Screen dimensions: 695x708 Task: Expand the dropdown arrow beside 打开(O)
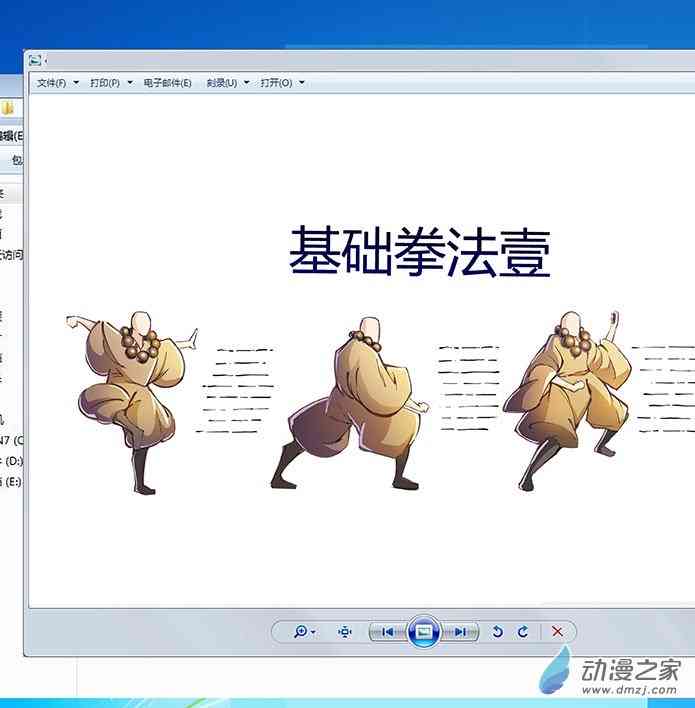301,83
